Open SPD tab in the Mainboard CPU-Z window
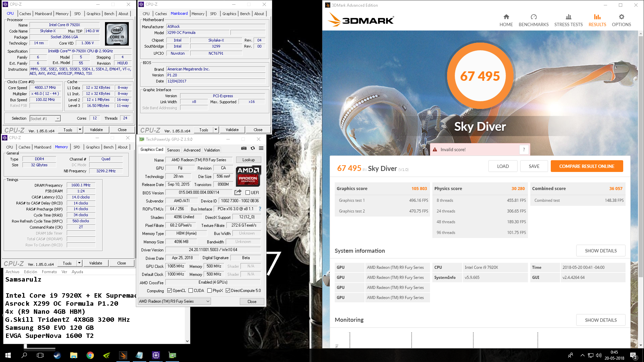Screen dimensions: 644x362 click(x=213, y=14)
